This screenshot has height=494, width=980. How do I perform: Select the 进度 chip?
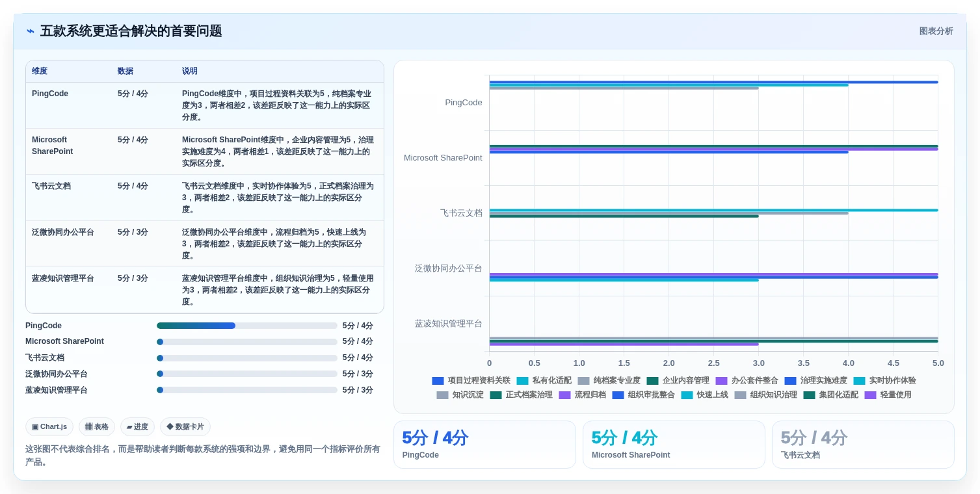[137, 427]
